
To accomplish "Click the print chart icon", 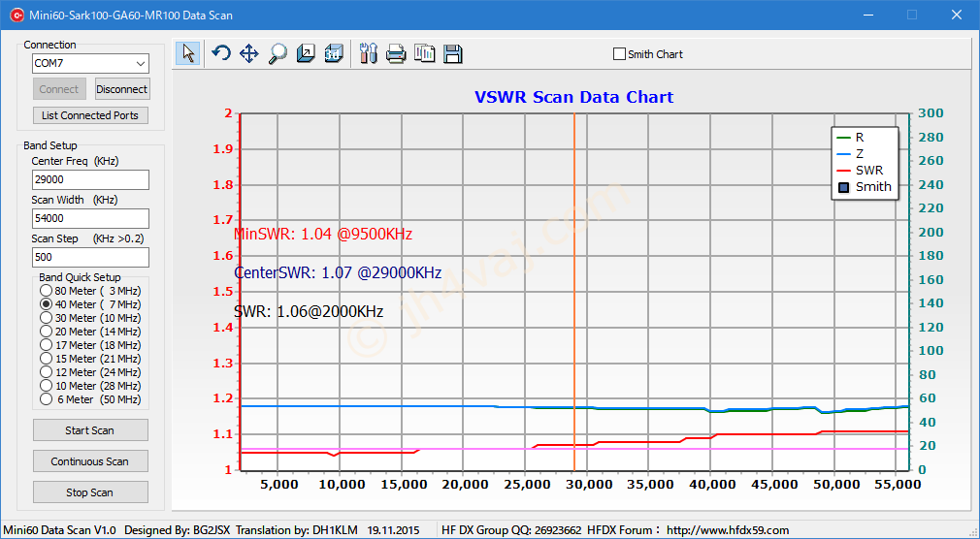I will (x=396, y=53).
